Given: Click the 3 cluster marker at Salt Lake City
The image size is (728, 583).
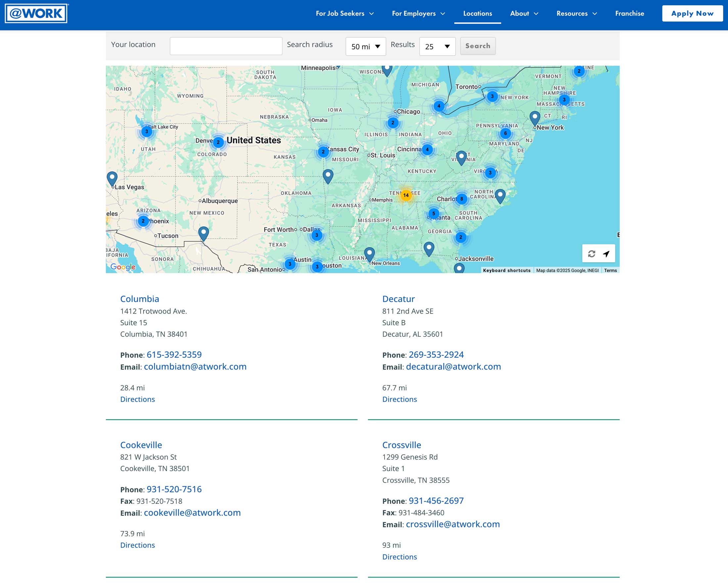Looking at the screenshot, I should coord(147,131).
